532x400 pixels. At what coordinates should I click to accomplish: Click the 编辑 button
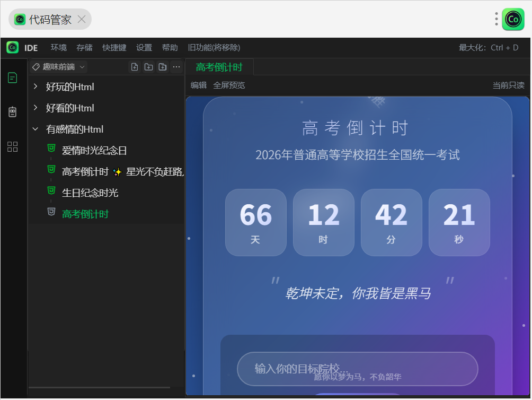coord(199,85)
